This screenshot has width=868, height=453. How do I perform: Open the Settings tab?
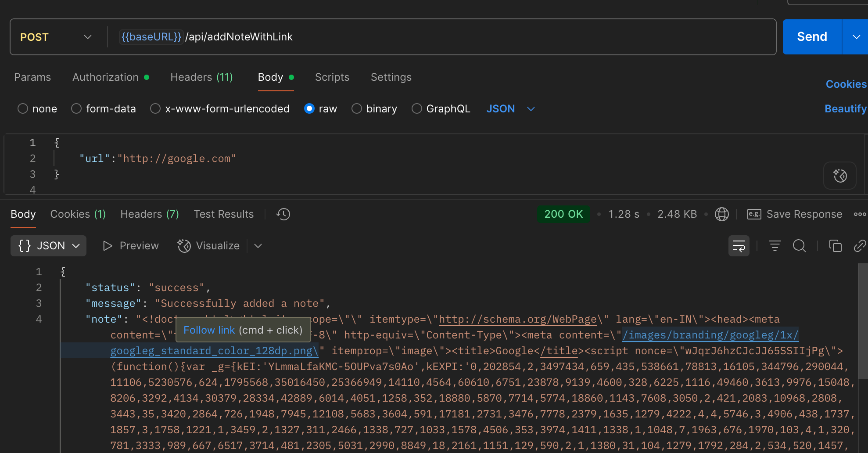391,77
